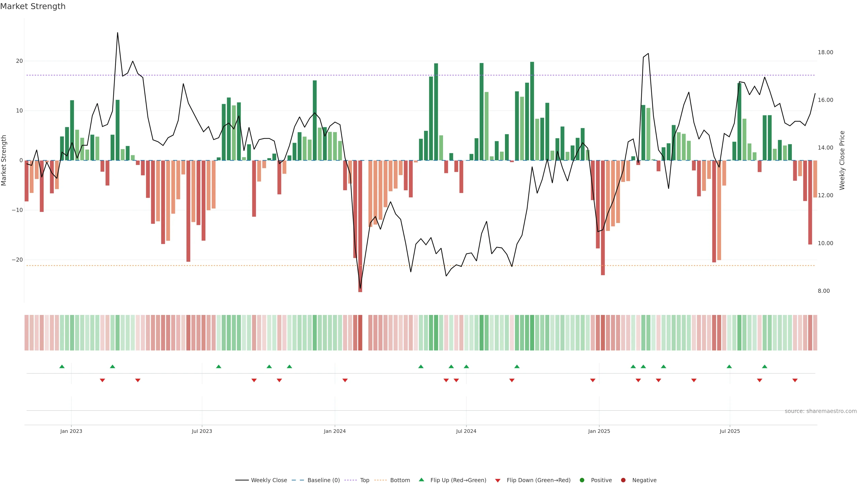Click the Jan 2024 x-axis label
The image size is (868, 488).
point(335,431)
